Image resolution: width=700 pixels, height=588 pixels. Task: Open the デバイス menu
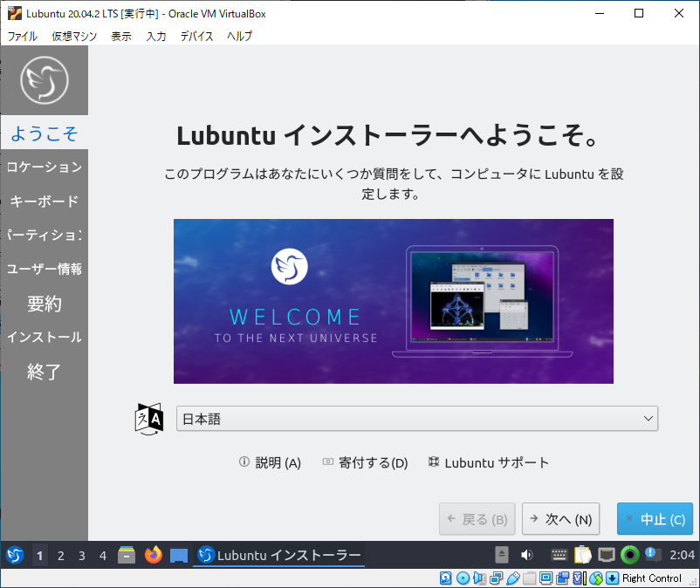196,36
